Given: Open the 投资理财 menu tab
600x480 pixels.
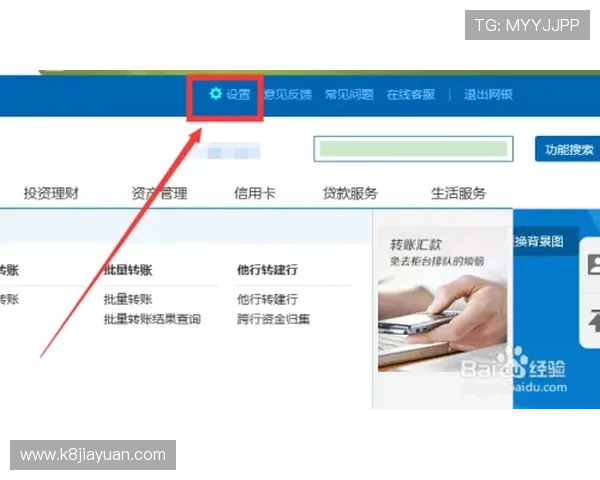Looking at the screenshot, I should [x=51, y=193].
